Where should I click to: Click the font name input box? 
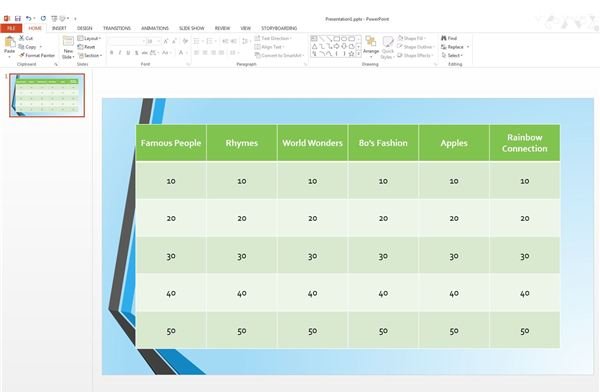pos(127,41)
